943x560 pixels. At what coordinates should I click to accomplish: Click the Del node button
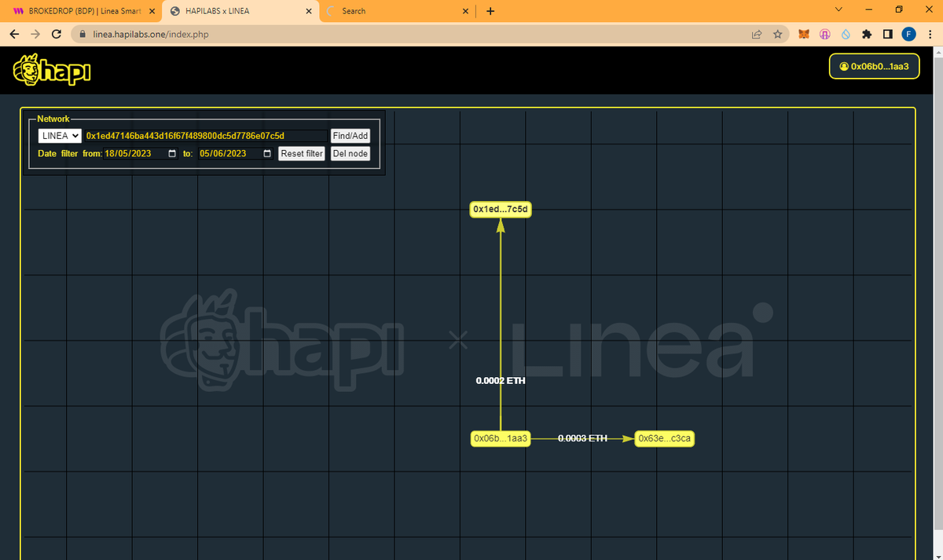[x=350, y=154]
